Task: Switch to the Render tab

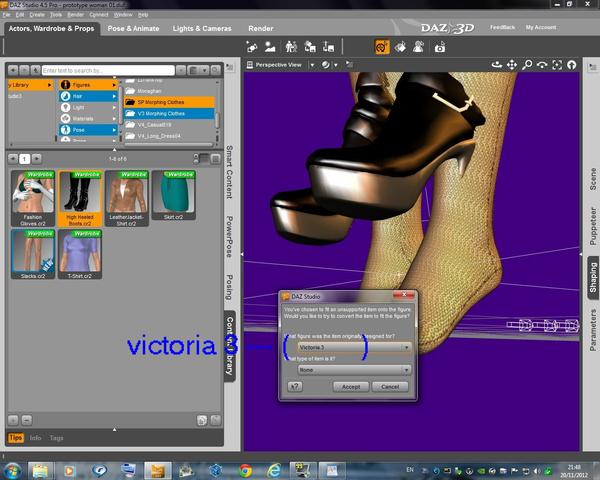Action: pyautogui.click(x=261, y=29)
